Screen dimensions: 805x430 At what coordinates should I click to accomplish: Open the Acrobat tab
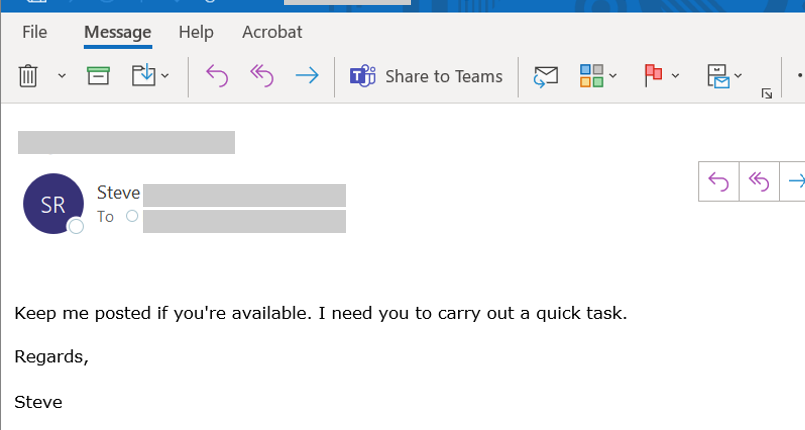(272, 32)
